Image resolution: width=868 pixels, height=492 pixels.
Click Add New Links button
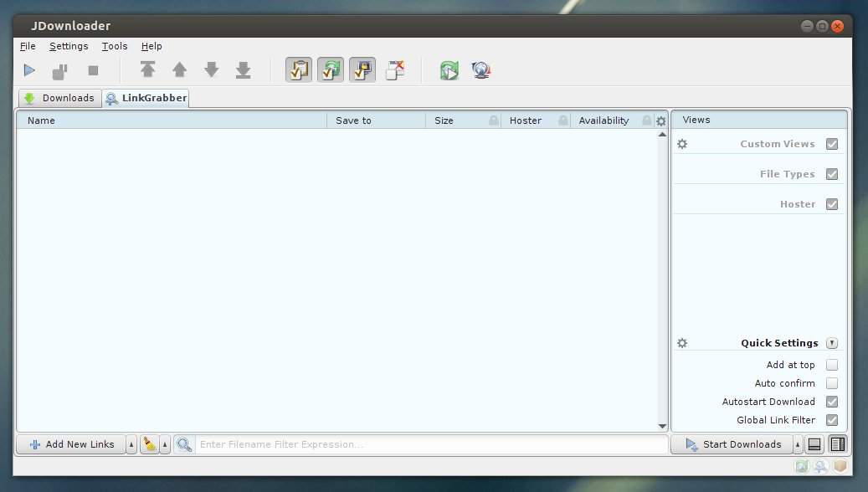pos(71,443)
